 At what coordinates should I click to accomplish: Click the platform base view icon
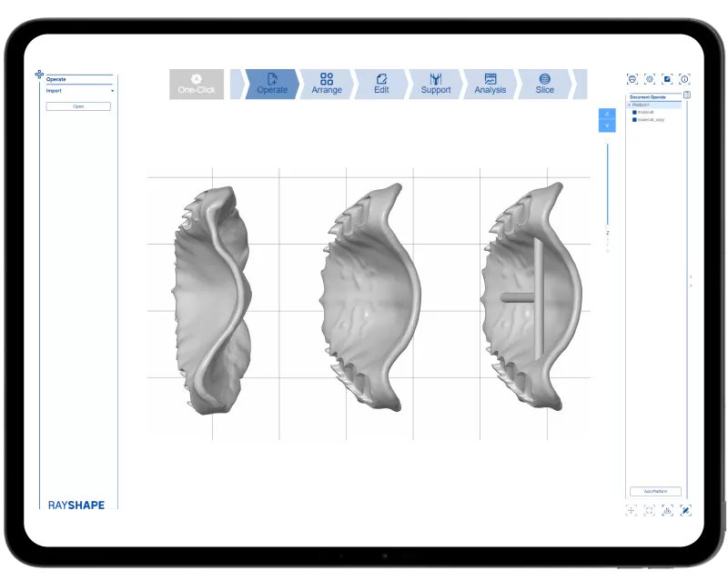tap(667, 510)
